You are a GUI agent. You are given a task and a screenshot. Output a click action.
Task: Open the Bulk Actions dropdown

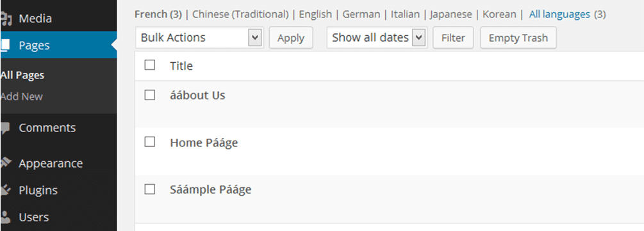[199, 38]
